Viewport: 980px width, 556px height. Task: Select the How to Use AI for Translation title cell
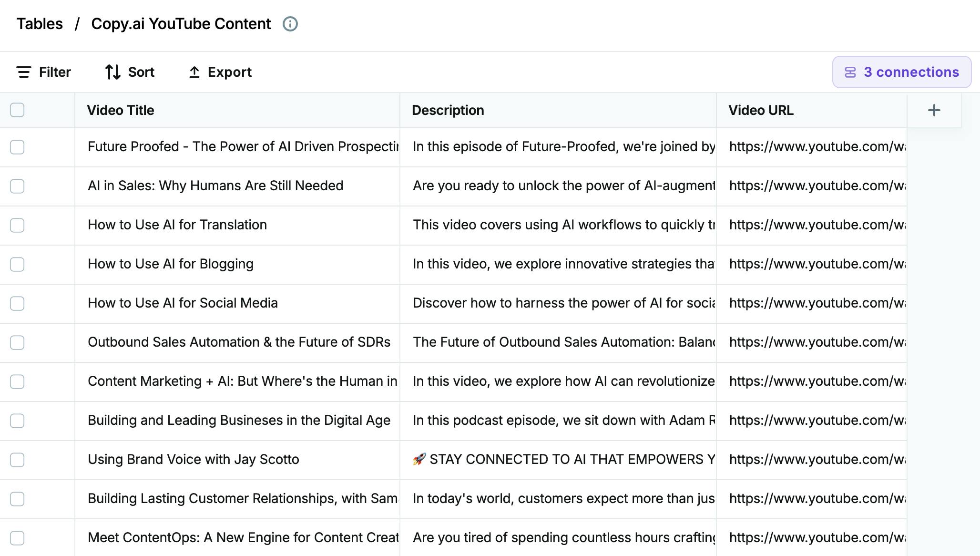[x=177, y=225]
